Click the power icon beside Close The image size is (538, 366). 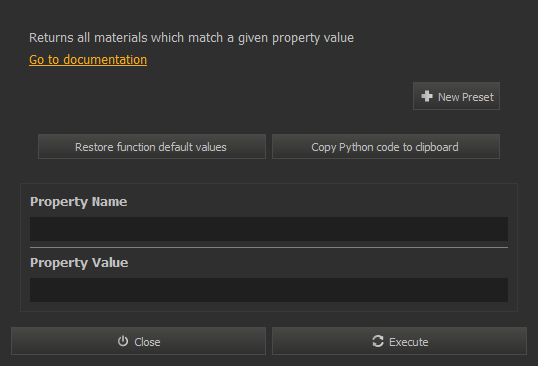[123, 341]
